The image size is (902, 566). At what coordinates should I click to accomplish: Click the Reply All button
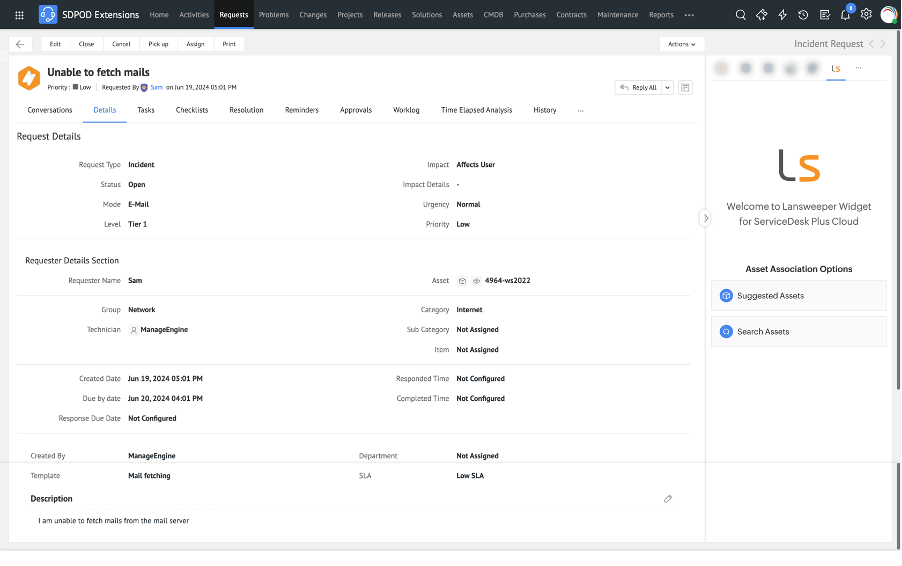[x=639, y=88]
